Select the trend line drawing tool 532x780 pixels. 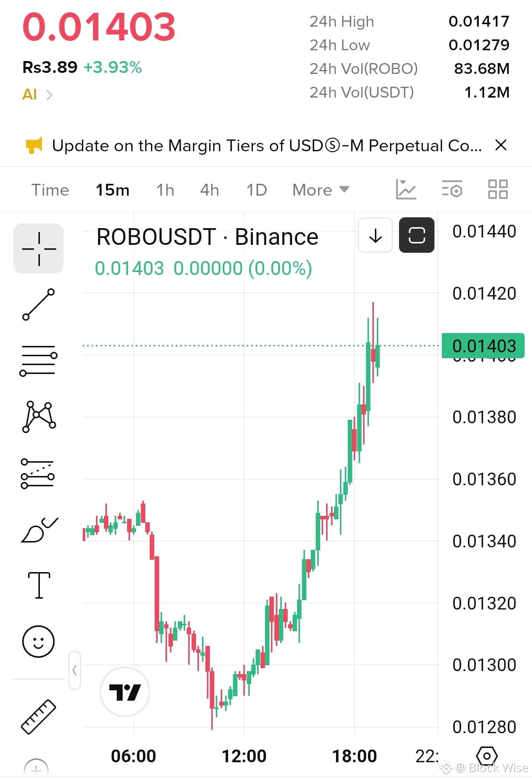pos(38,305)
